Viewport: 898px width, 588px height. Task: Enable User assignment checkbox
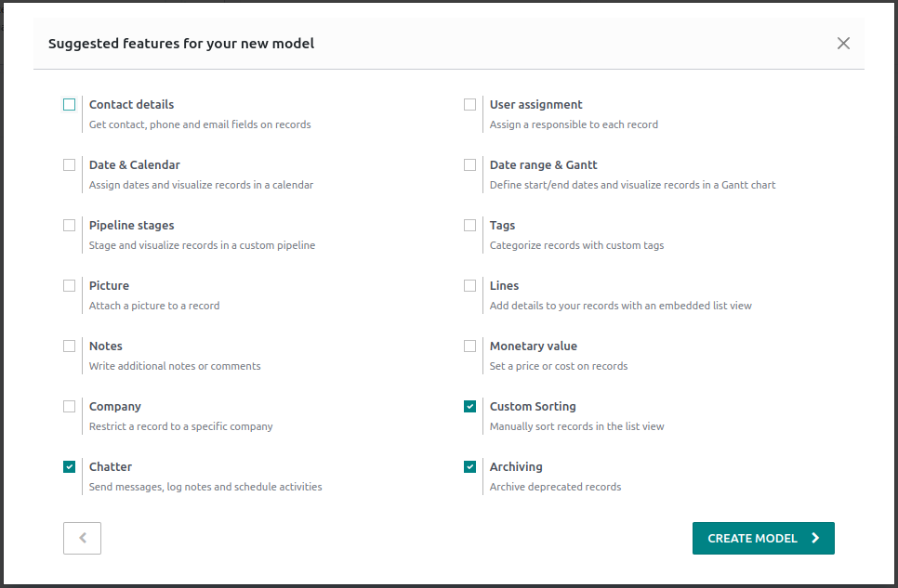470,105
